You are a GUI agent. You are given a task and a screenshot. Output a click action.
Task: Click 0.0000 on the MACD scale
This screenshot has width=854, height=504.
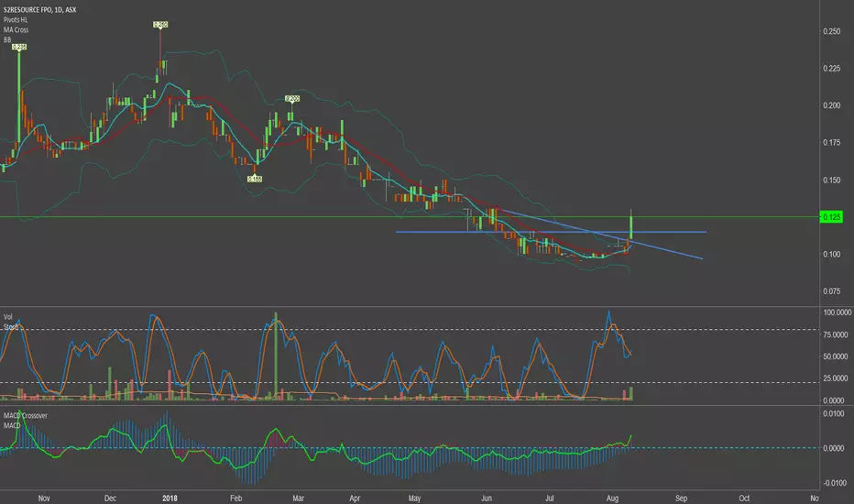834,448
